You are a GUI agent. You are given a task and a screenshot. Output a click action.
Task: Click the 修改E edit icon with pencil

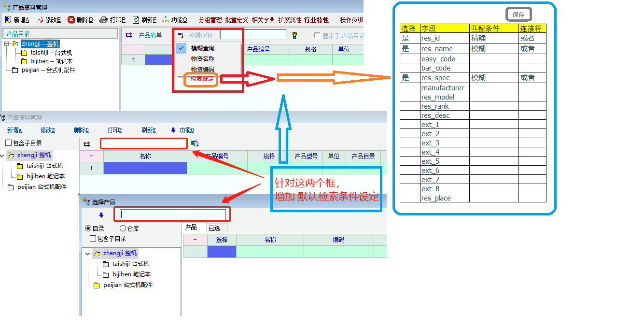(40, 20)
